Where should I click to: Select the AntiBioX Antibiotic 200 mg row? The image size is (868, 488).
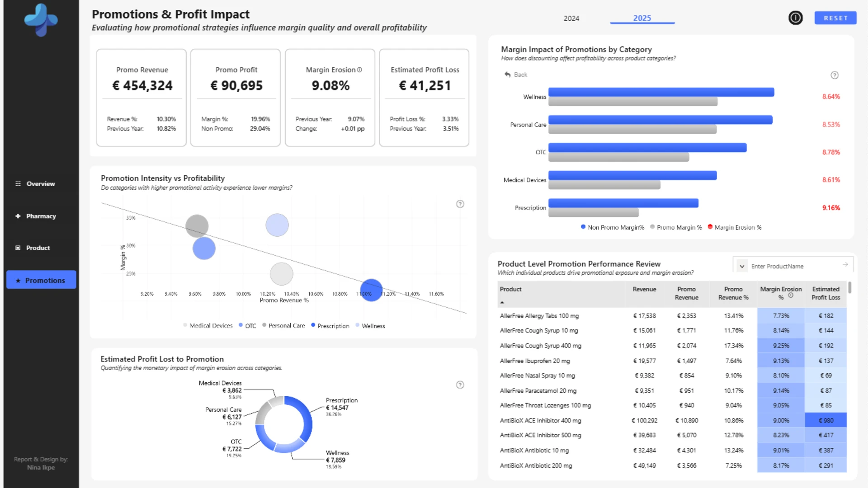coord(672,466)
